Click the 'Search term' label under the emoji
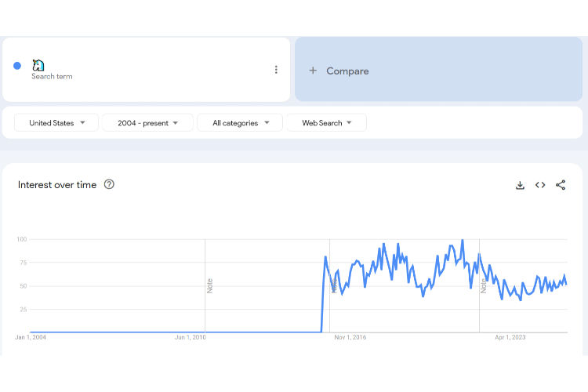The width and height of the screenshot is (588, 392). point(52,77)
